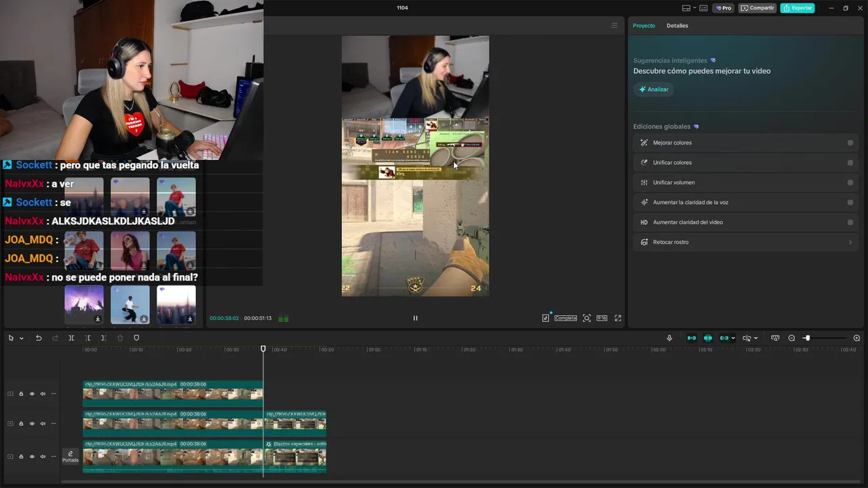Viewport: 868px width, 488px height.
Task: Zoom out the timeline
Action: click(x=791, y=338)
